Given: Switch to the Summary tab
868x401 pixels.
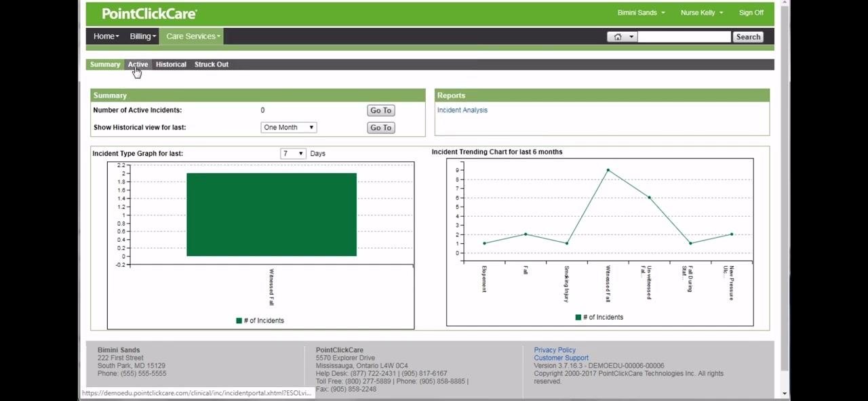Looking at the screenshot, I should [105, 64].
